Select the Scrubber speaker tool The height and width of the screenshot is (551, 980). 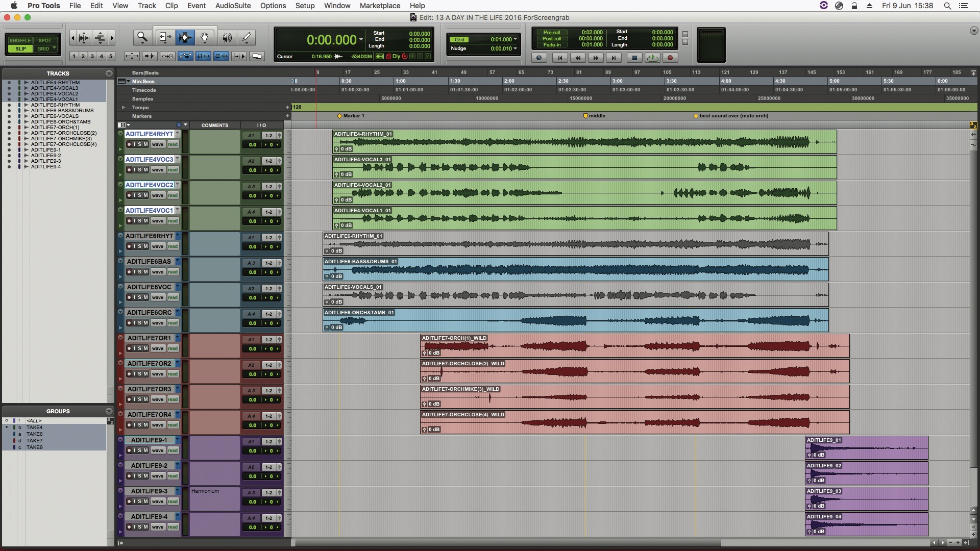pyautogui.click(x=227, y=37)
